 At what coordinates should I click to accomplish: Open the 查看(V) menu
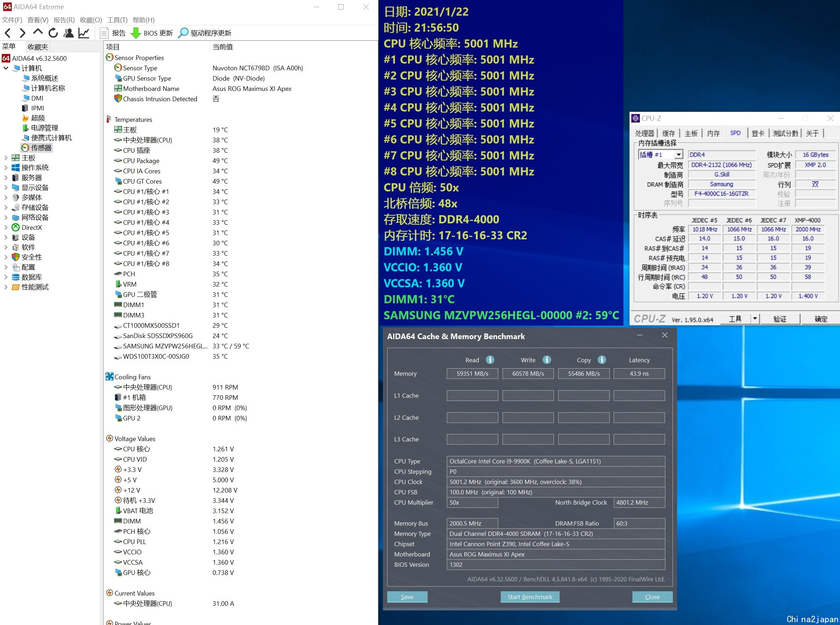38,20
